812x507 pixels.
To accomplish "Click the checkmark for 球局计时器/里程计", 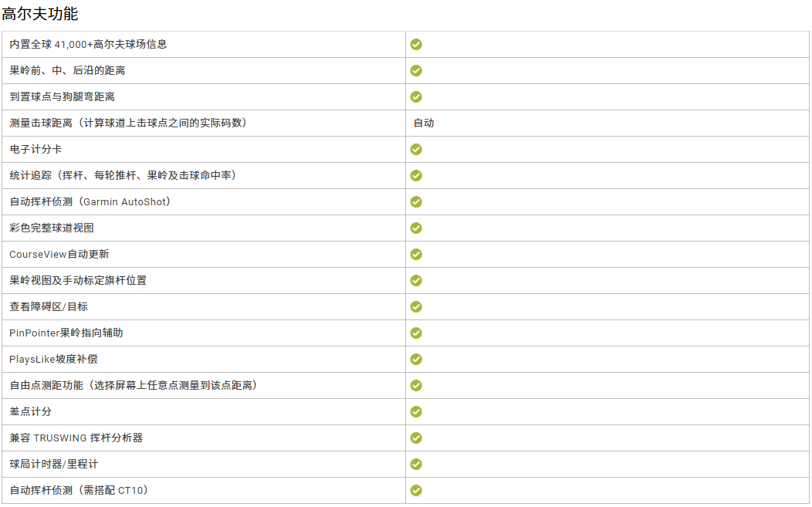I will (416, 465).
